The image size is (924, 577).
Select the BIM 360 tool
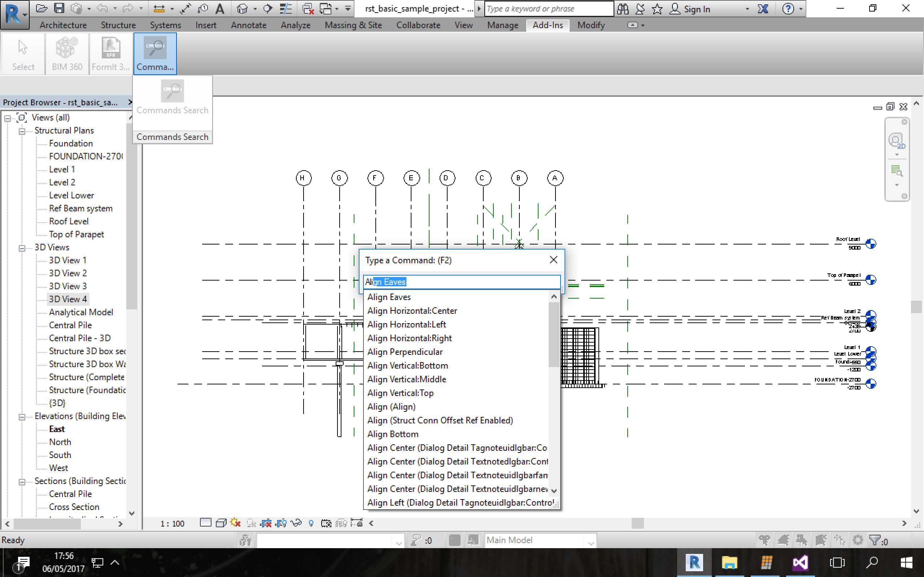pyautogui.click(x=66, y=53)
